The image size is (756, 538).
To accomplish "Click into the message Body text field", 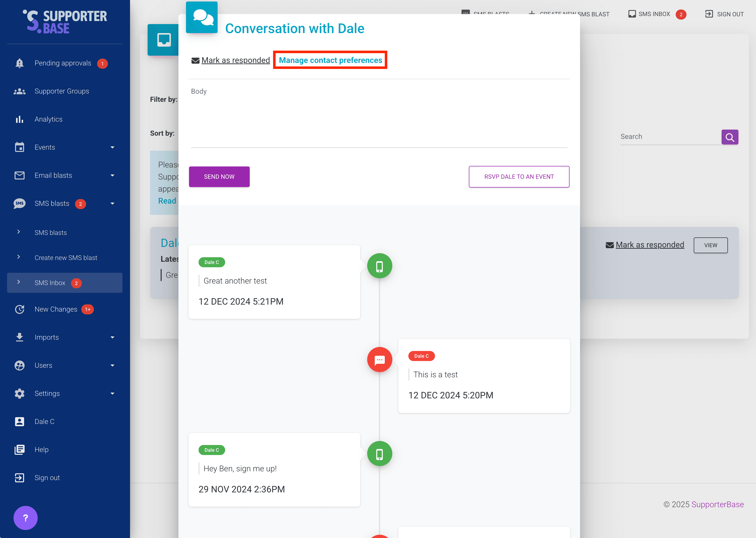I will (x=379, y=119).
